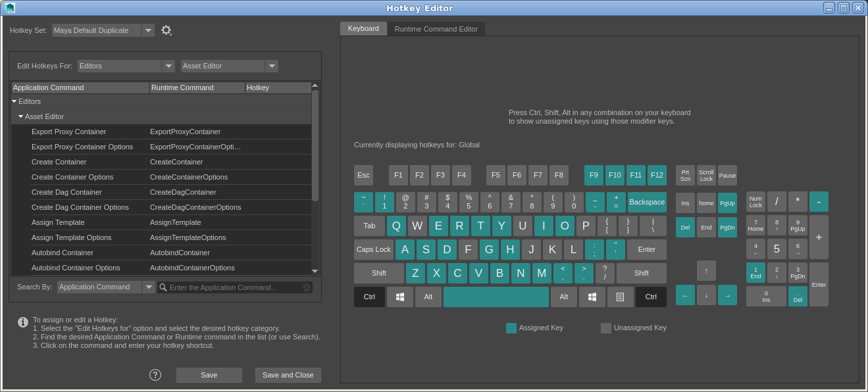
Task: Click the Q key
Action: (396, 226)
